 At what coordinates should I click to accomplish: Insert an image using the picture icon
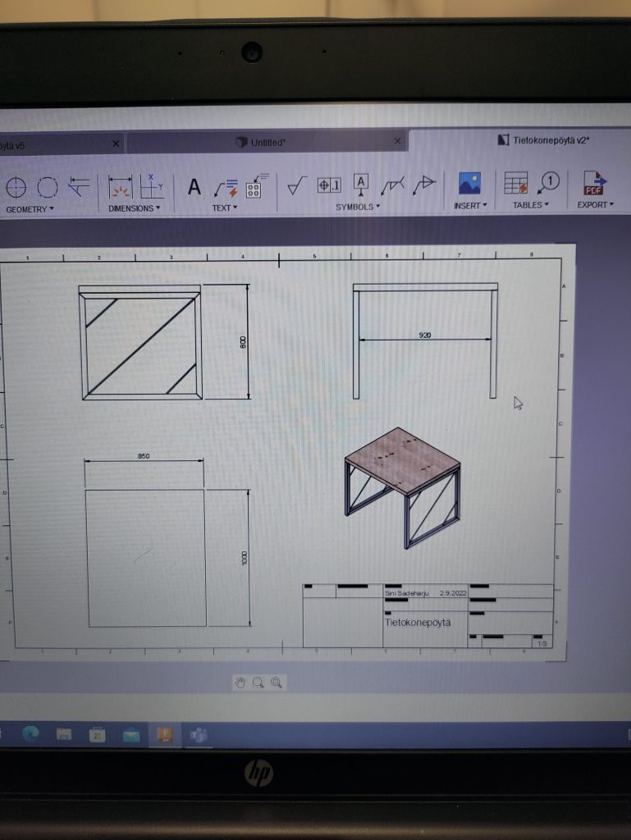point(469,183)
